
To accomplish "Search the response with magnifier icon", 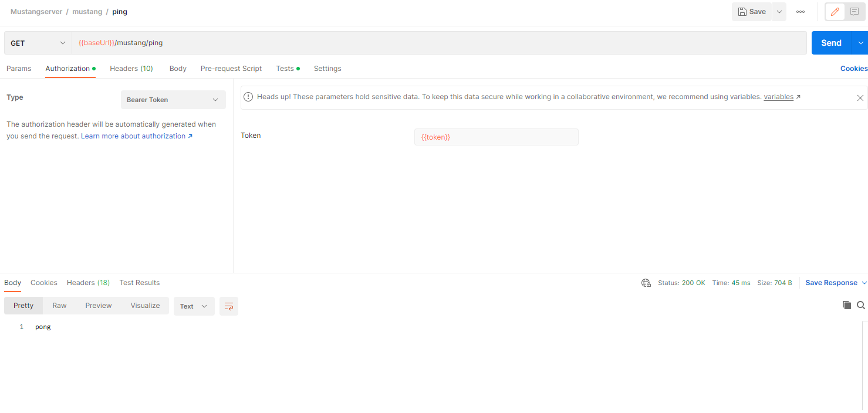I will coord(861,305).
